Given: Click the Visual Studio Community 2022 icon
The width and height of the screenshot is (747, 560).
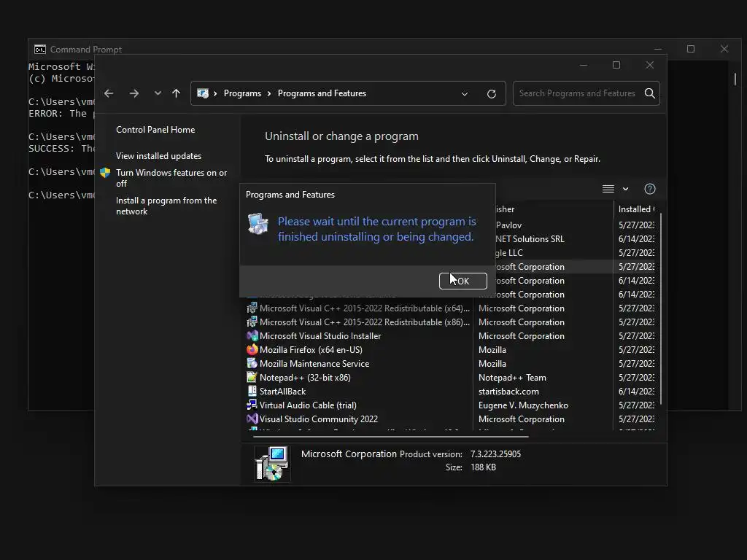Looking at the screenshot, I should (252, 419).
